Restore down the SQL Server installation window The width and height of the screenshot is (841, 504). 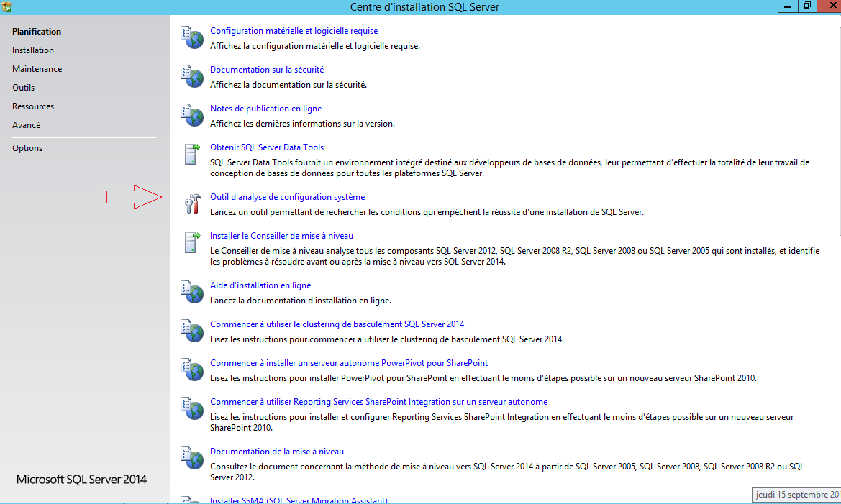click(806, 6)
